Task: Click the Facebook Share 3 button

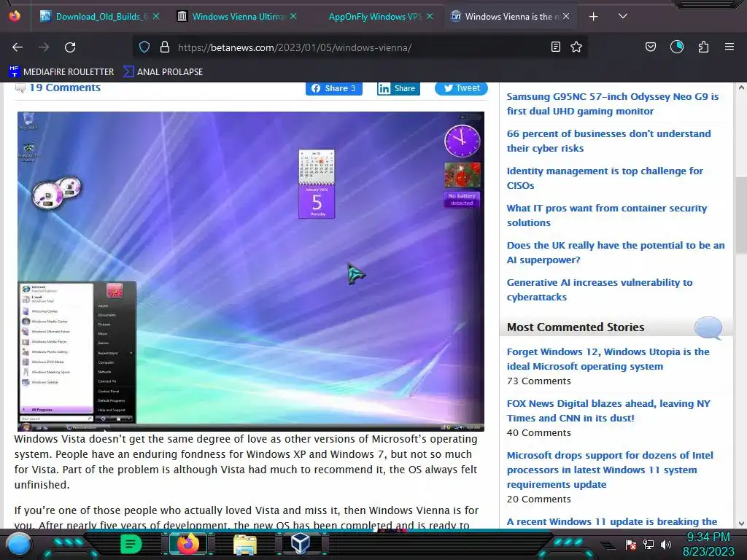Action: click(x=334, y=88)
